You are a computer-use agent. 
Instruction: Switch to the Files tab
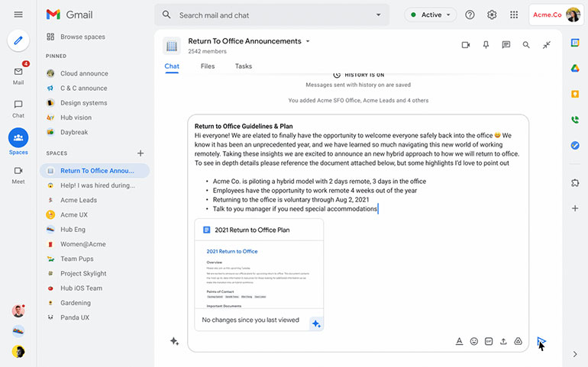point(208,66)
